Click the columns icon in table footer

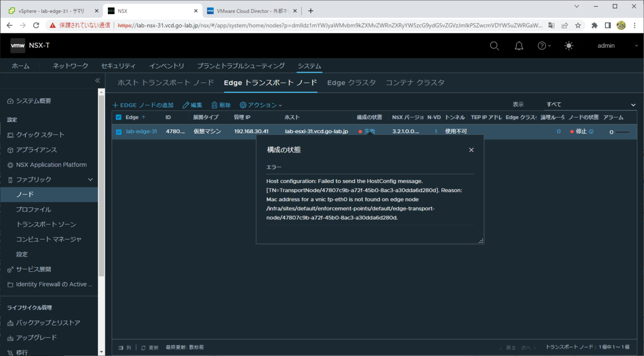[x=121, y=348]
